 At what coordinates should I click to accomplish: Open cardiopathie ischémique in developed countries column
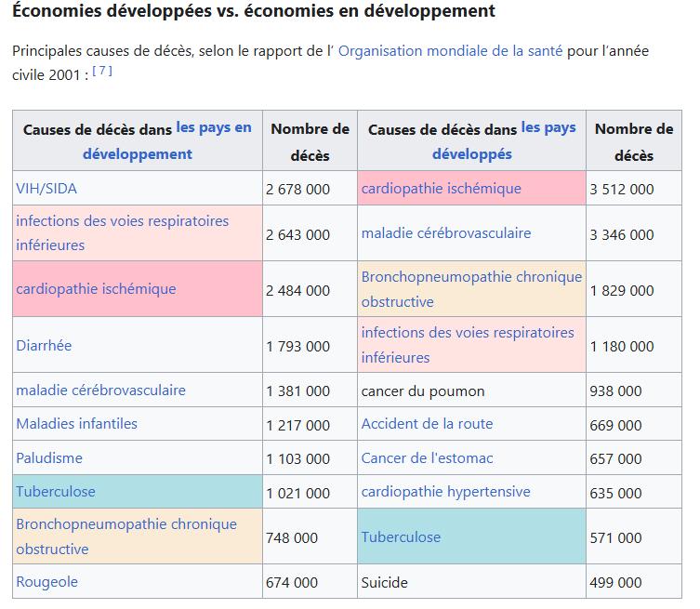[x=441, y=188]
